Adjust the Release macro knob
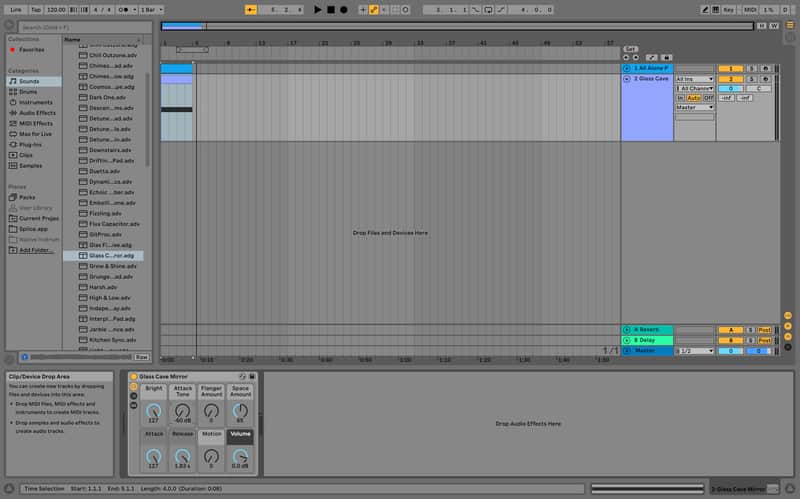 point(182,456)
